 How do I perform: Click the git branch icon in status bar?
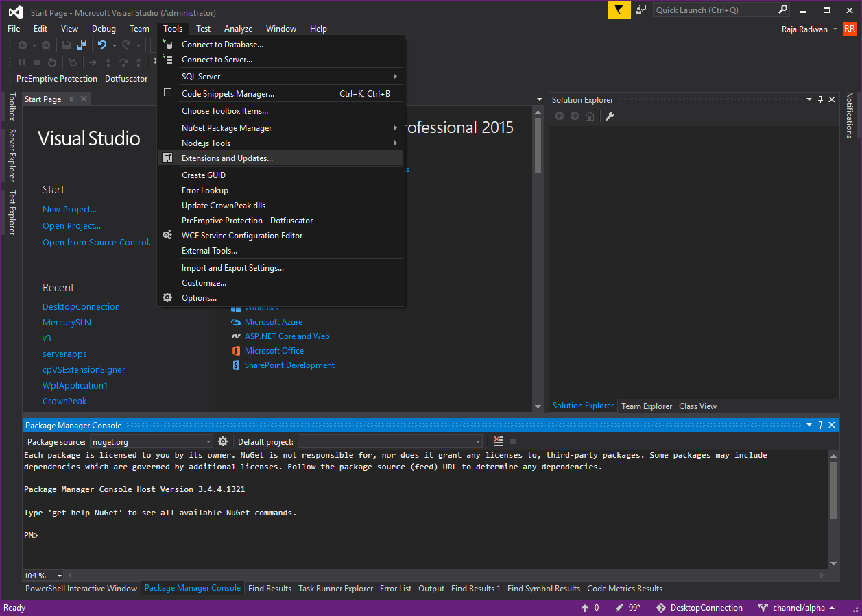(763, 608)
